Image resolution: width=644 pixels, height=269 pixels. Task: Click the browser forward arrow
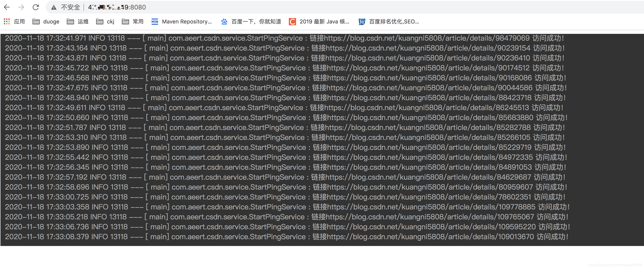tap(21, 7)
